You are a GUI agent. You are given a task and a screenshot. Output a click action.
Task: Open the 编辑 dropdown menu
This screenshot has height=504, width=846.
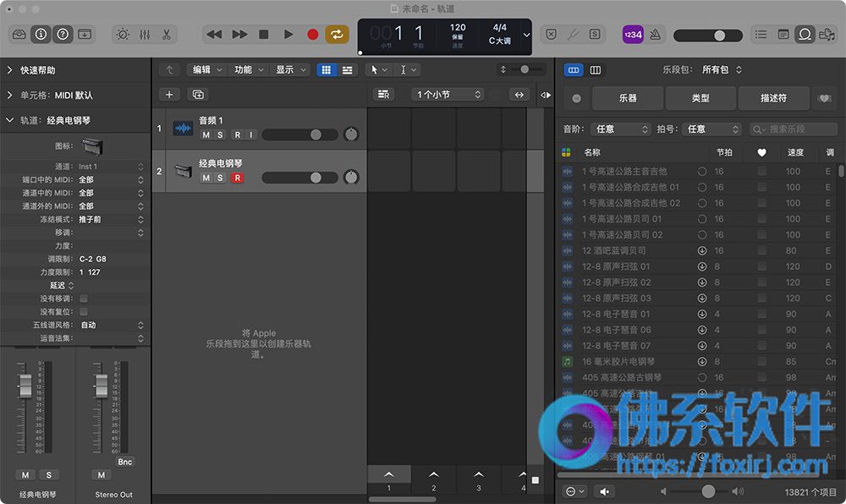(x=206, y=69)
